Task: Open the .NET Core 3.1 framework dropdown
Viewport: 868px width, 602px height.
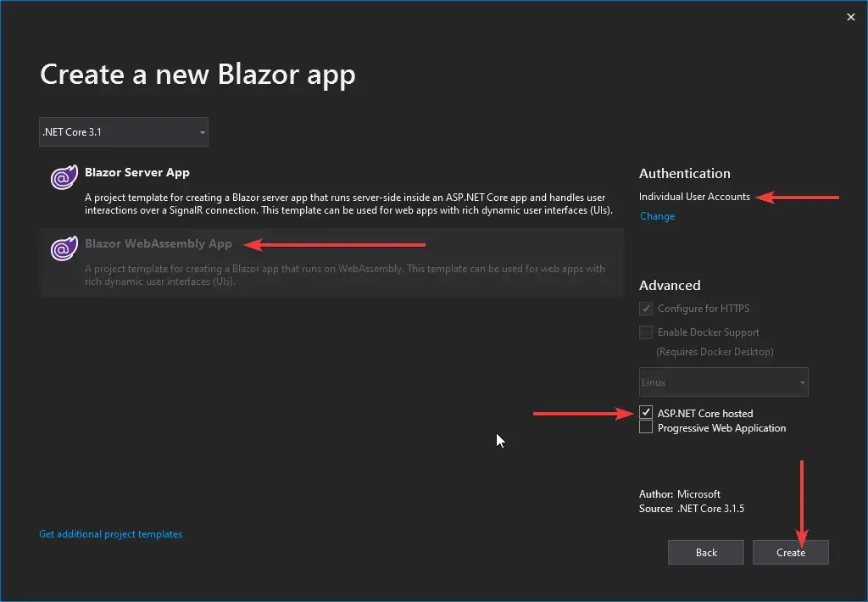Action: click(x=123, y=132)
